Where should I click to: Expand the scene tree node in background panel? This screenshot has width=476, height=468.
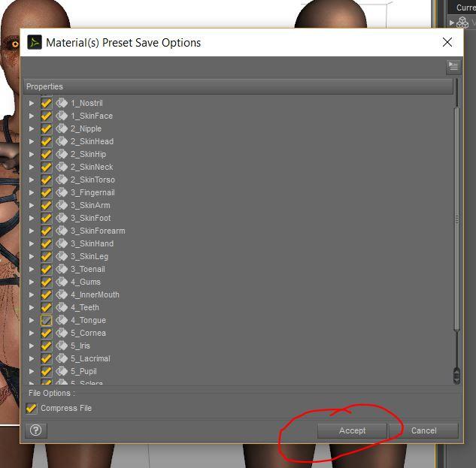pyautogui.click(x=451, y=23)
